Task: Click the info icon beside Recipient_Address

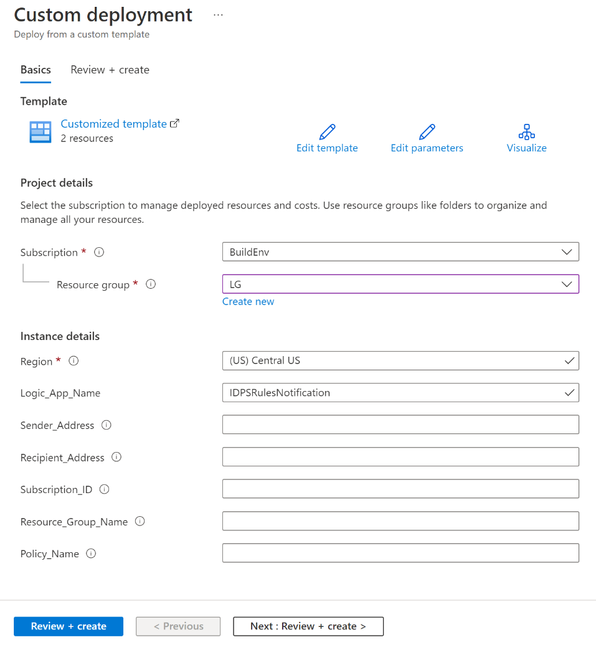Action: pos(117,457)
